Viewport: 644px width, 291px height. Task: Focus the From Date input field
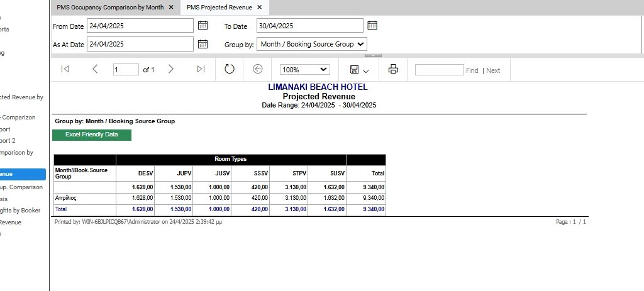[x=140, y=25]
